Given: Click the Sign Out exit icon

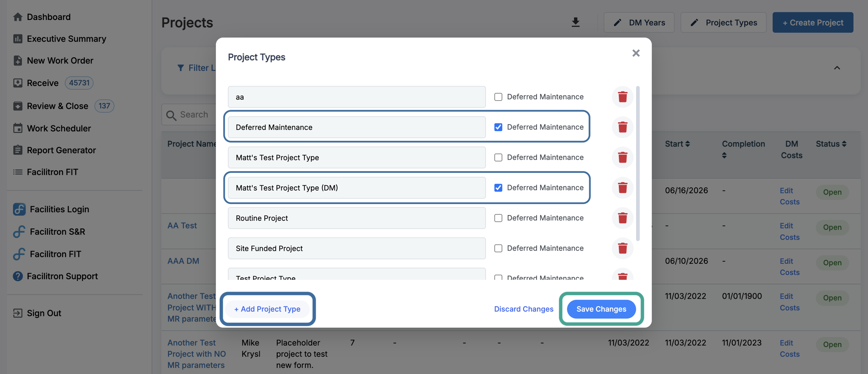Looking at the screenshot, I should click(x=18, y=313).
